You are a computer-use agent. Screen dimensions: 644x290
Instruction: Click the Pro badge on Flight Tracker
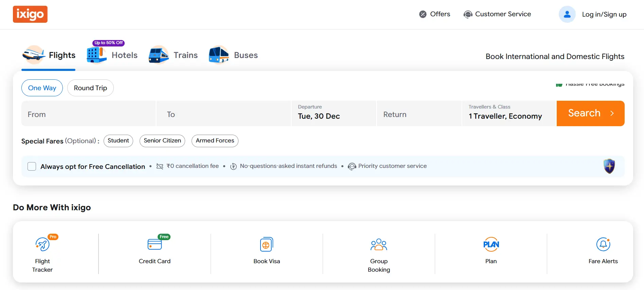click(x=53, y=237)
